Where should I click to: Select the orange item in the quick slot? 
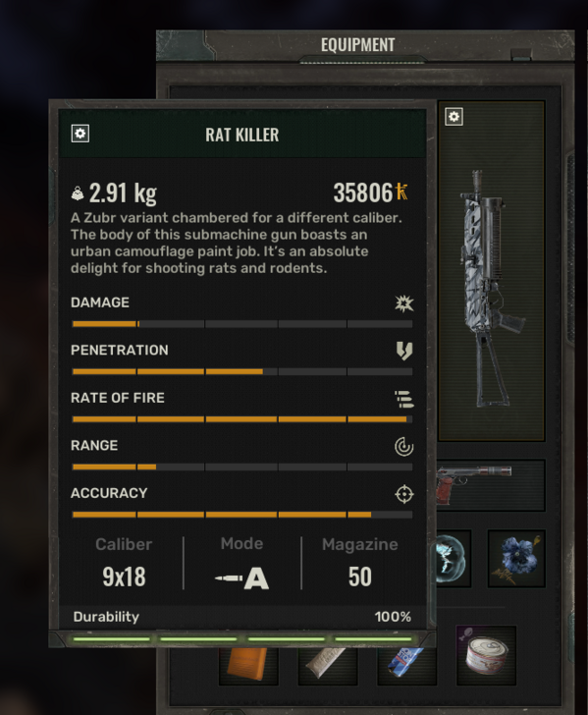coord(248,666)
